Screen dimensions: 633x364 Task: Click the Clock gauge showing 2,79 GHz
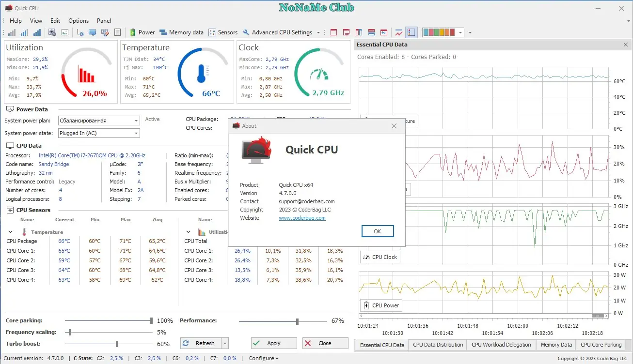tap(319, 73)
